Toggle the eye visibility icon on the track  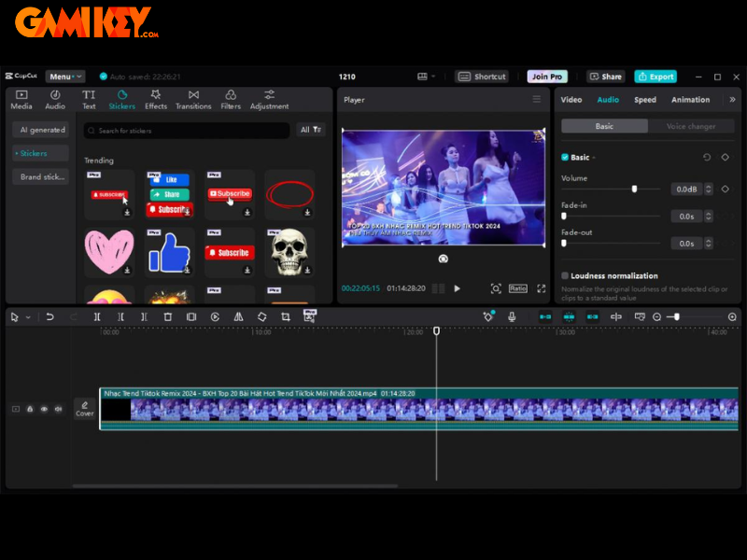[x=44, y=409]
